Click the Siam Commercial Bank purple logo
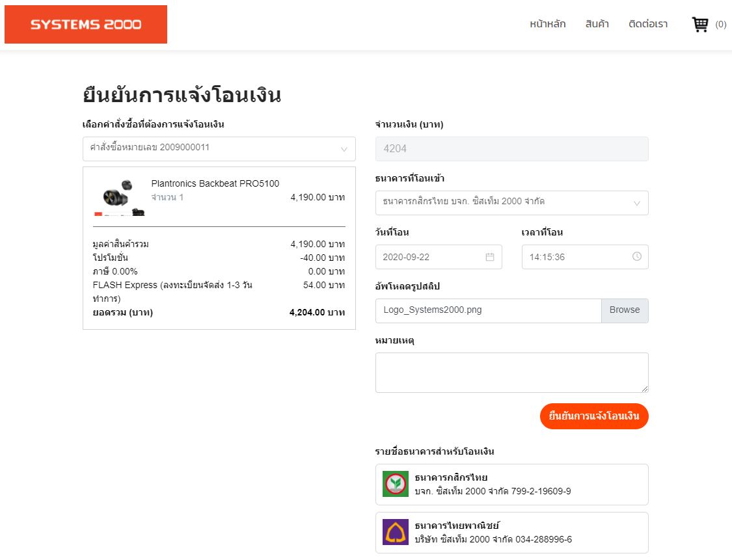732x560 pixels. click(396, 532)
